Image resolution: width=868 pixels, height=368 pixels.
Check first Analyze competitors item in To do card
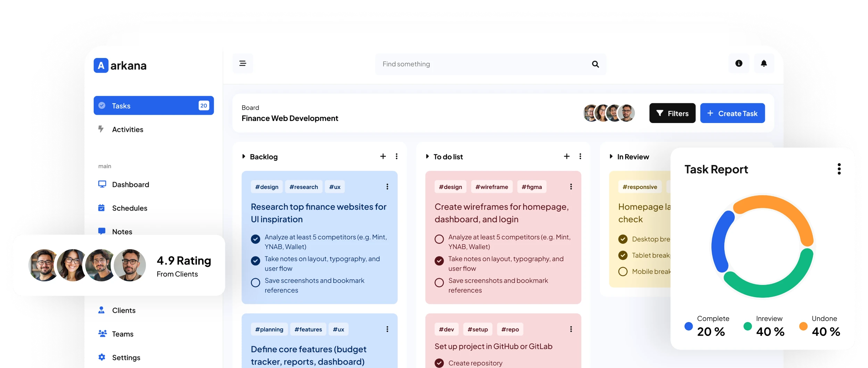[439, 239]
